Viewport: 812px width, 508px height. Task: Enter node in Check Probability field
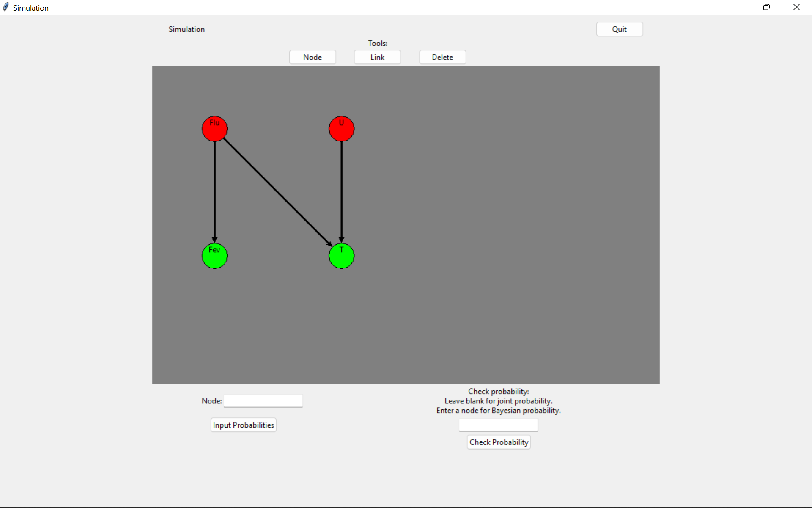click(x=498, y=424)
